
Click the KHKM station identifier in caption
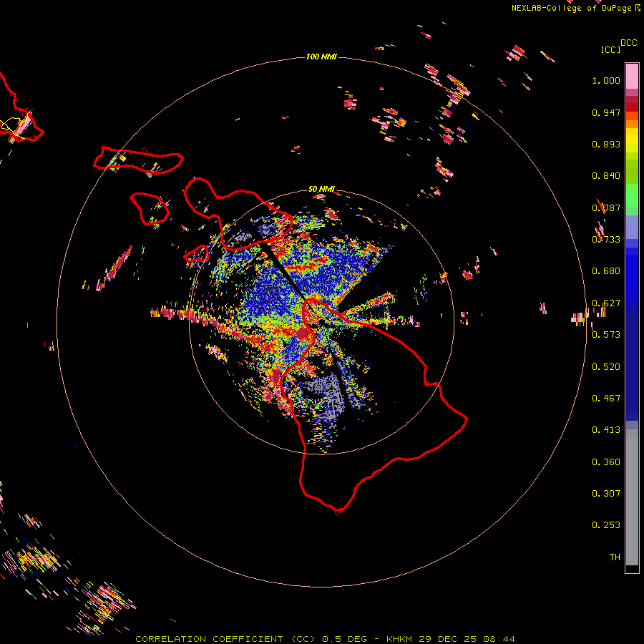[x=399, y=639]
